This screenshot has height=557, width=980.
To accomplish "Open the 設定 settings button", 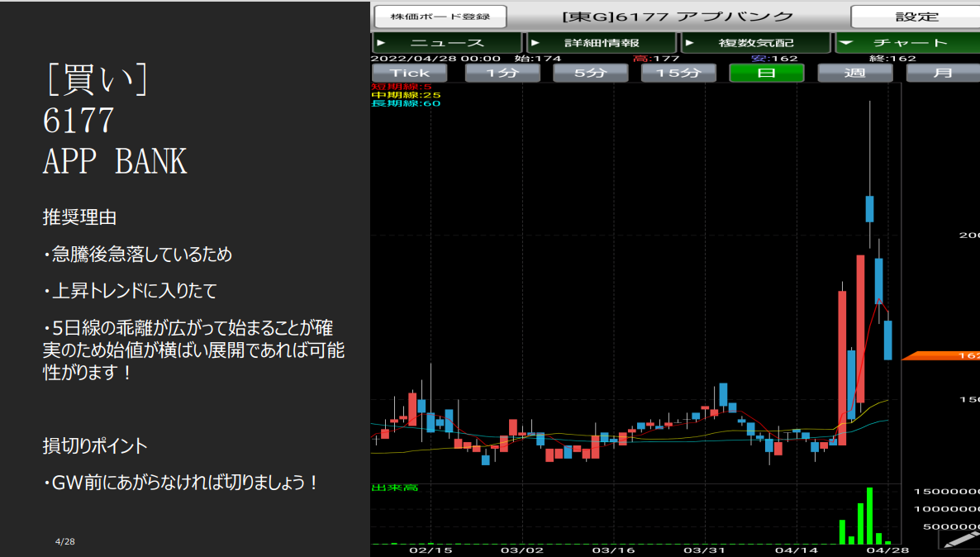I will 916,17.
